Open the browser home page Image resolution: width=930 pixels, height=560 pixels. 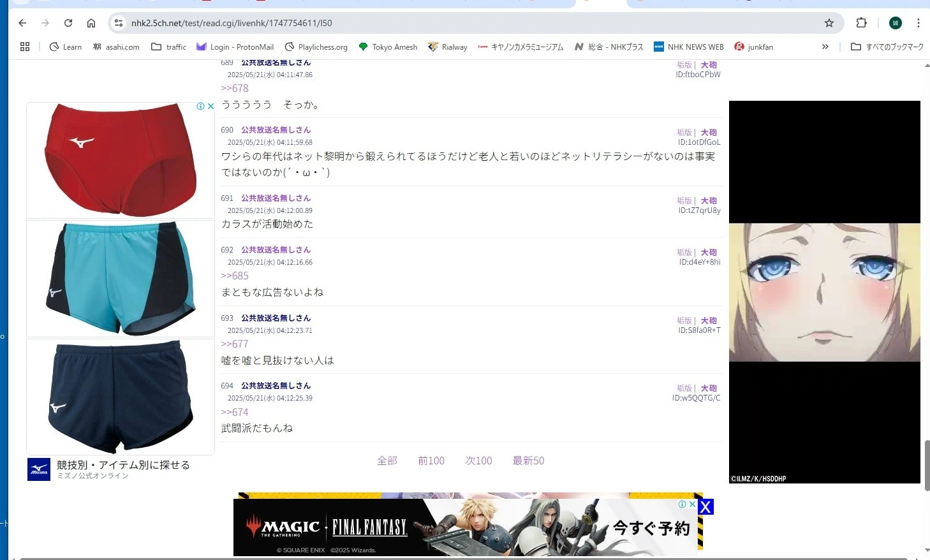(x=91, y=23)
